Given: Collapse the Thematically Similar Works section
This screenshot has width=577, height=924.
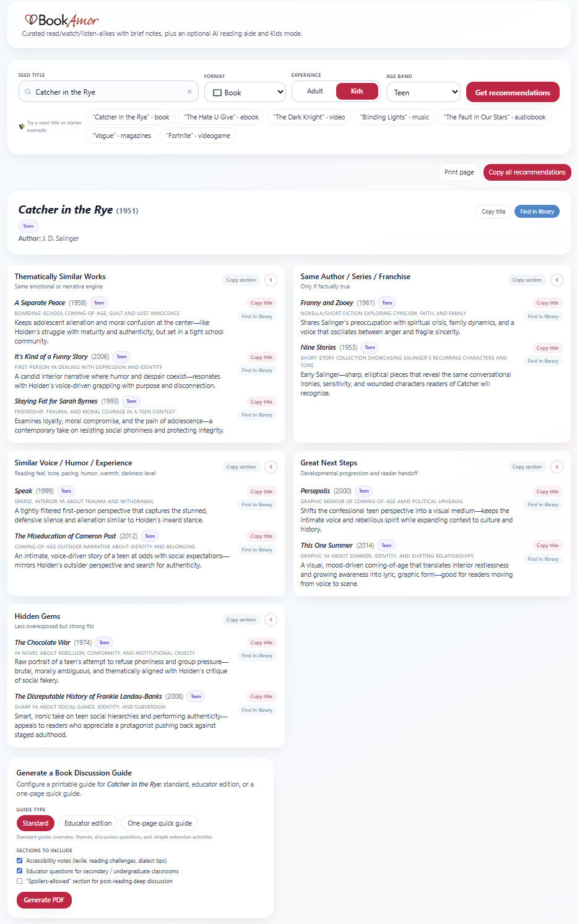Looking at the screenshot, I should (271, 280).
